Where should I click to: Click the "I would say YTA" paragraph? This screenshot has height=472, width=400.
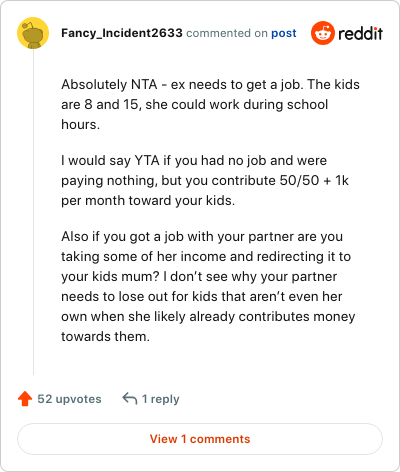205,180
